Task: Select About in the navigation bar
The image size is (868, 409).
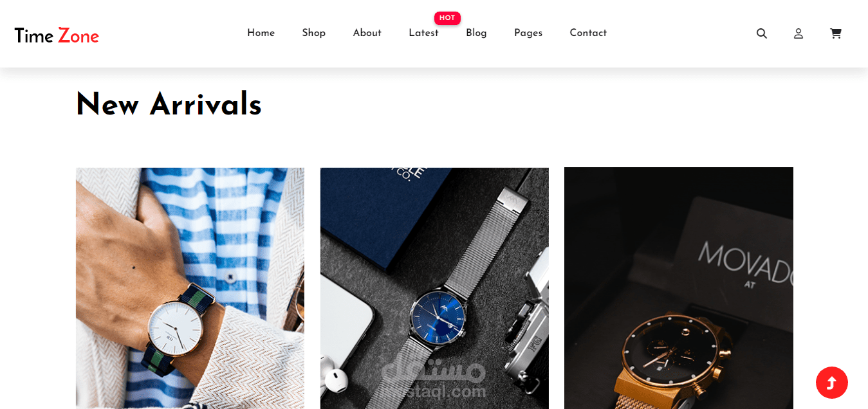Action: [x=367, y=33]
